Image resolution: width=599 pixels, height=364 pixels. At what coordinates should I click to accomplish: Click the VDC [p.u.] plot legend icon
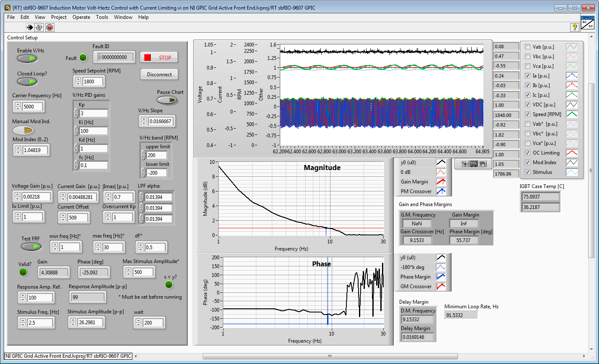(x=572, y=105)
